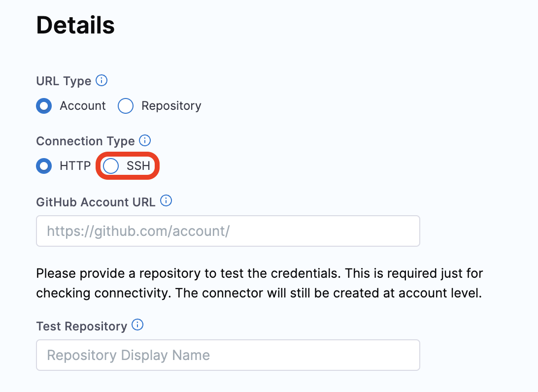
Task: Click the info icon next to GitHub Account URL
Action: pyautogui.click(x=166, y=200)
